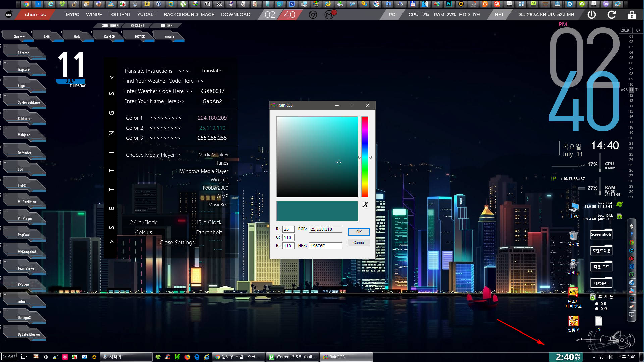Image resolution: width=644 pixels, height=362 pixels.
Task: Click Cancel in RainRGB dialog
Action: click(359, 243)
